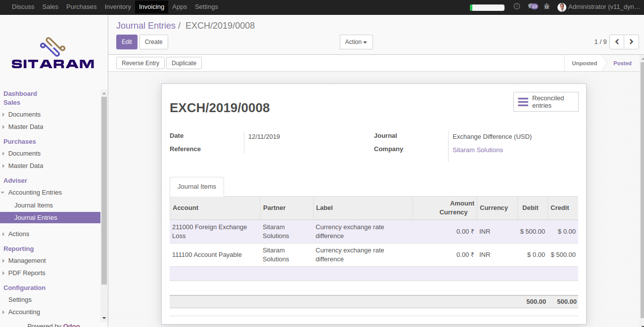Screen dimensions: 644x327
Task: Click the sidebar scroll down arrow
Action: coord(104,318)
